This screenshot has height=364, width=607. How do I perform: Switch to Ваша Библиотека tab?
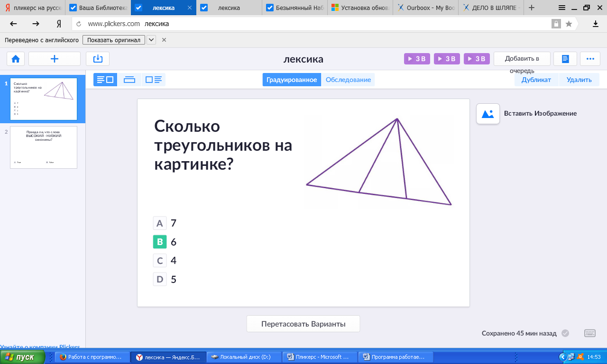tap(98, 8)
